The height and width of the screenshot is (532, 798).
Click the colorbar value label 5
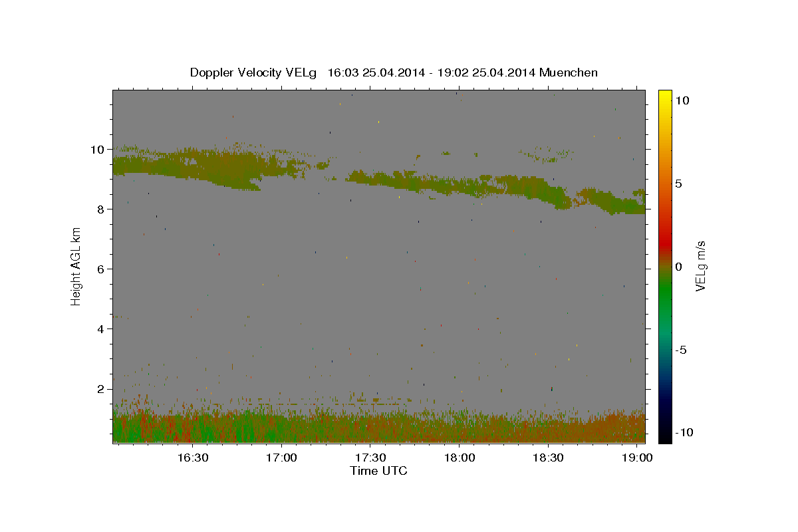click(x=678, y=184)
